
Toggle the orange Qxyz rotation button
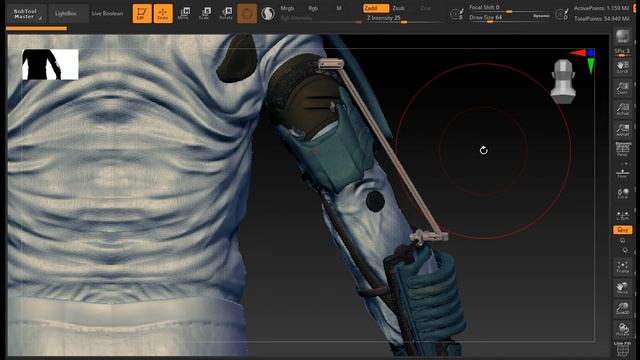click(x=622, y=230)
